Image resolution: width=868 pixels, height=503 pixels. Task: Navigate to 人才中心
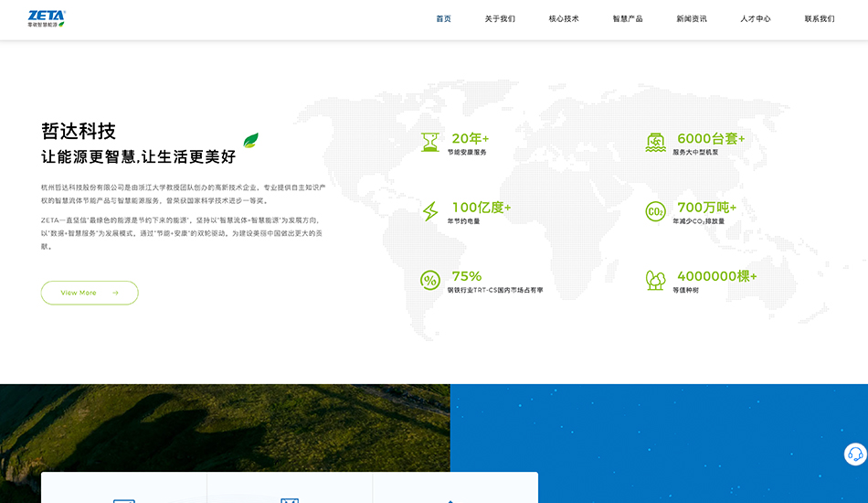coord(756,19)
